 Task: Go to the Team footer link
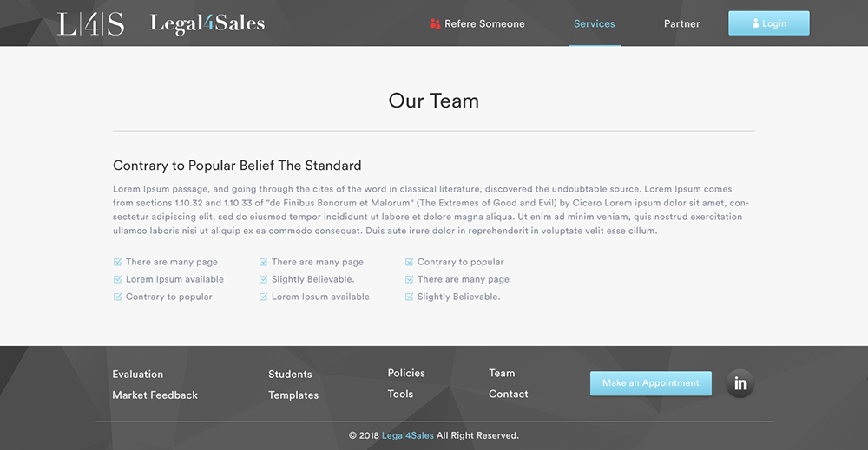[x=502, y=374]
